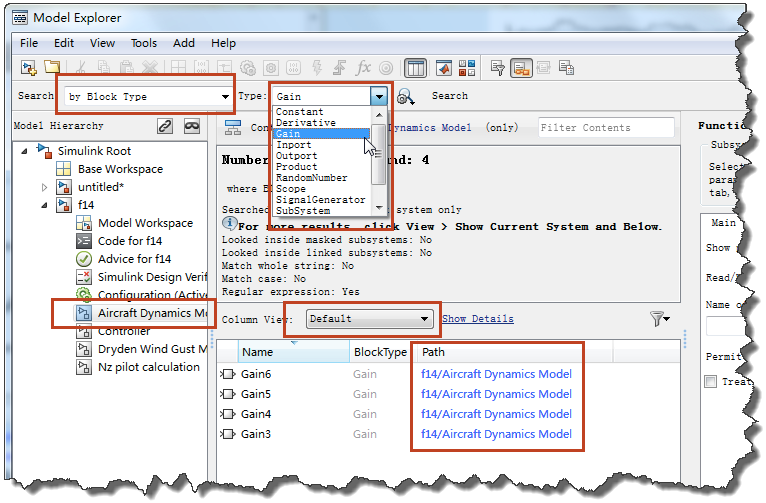Click the Cut scissors toolbar icon
Screen dimensions: 766x503
point(81,68)
